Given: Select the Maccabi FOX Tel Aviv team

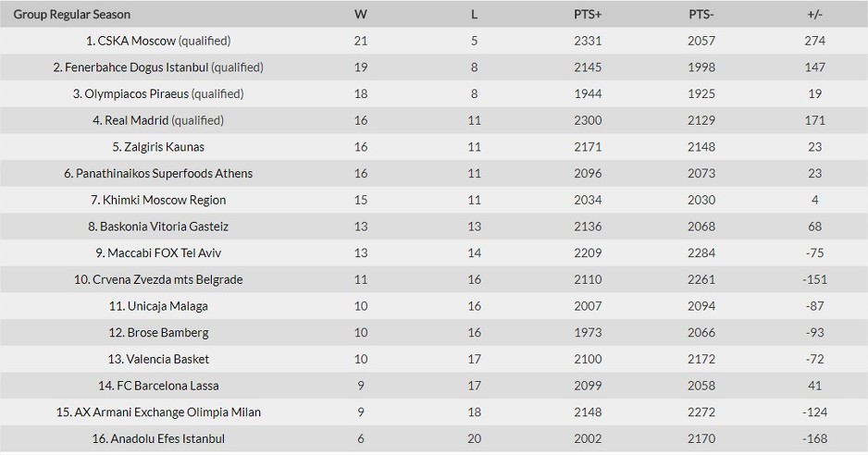Looking at the screenshot, I should coord(165,253).
